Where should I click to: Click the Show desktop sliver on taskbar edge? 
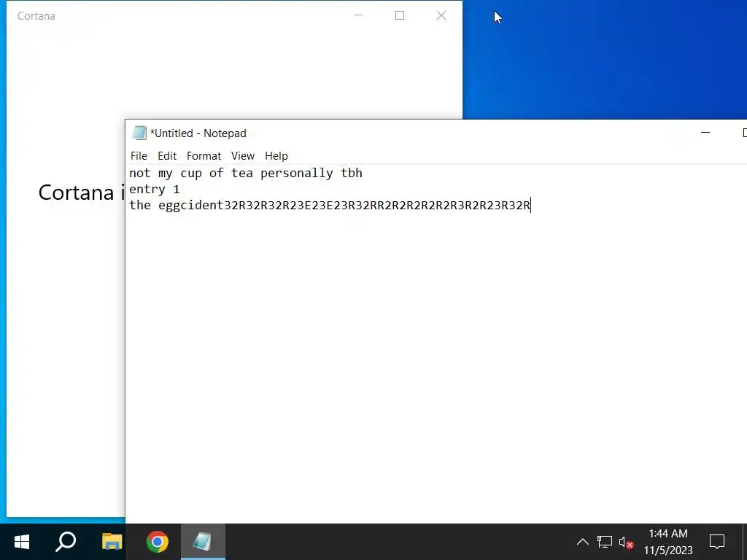[x=745, y=542]
